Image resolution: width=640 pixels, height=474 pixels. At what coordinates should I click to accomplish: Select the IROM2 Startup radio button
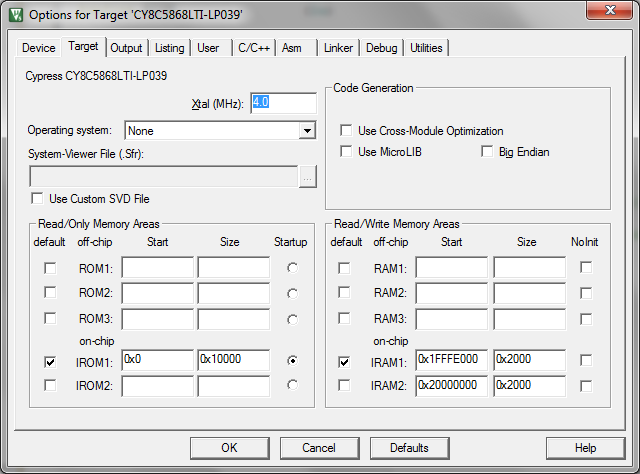click(x=292, y=385)
